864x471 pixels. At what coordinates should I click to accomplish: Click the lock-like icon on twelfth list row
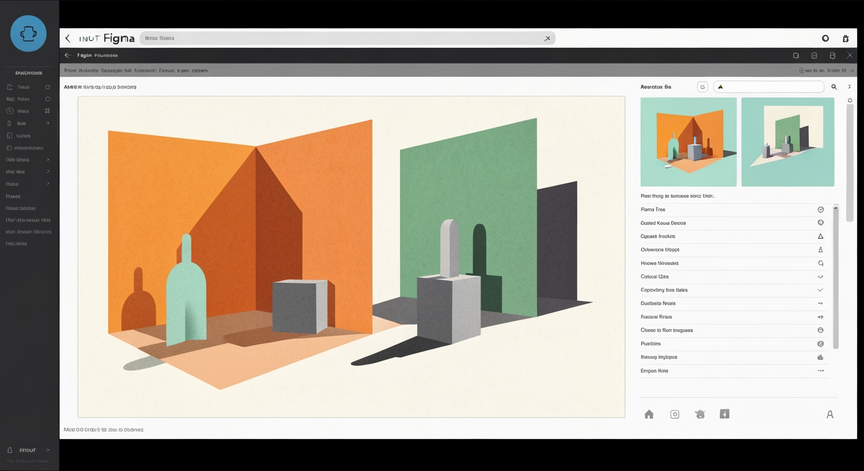[820, 357]
